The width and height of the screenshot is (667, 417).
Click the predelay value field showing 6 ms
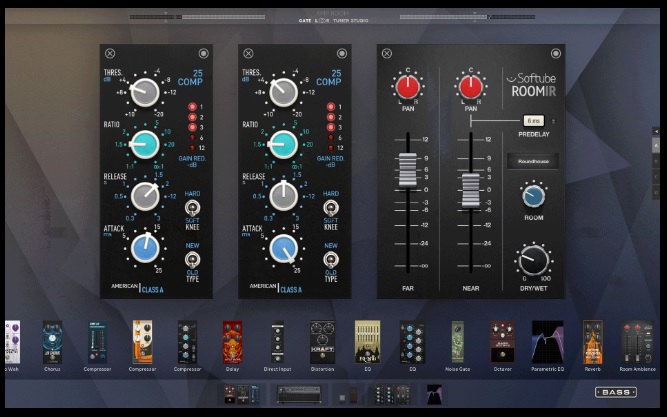[533, 121]
